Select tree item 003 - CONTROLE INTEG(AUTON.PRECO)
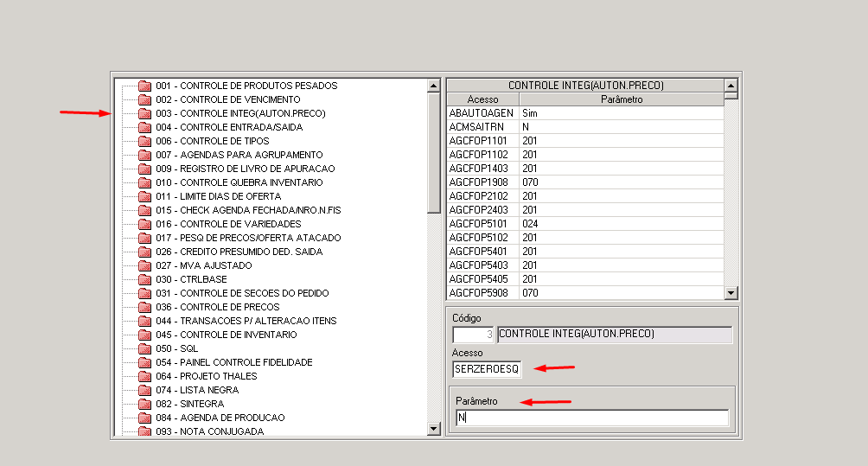 point(241,113)
